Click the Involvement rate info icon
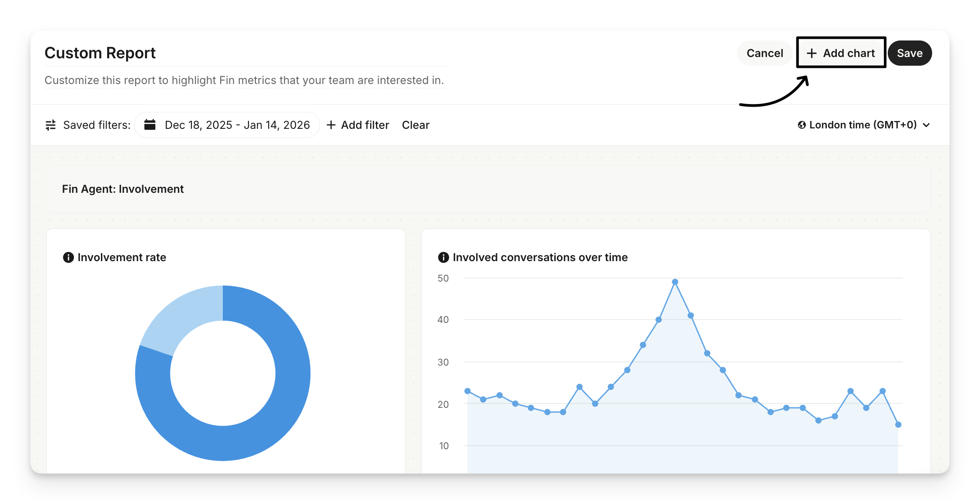This screenshot has height=504, width=980. [68, 257]
